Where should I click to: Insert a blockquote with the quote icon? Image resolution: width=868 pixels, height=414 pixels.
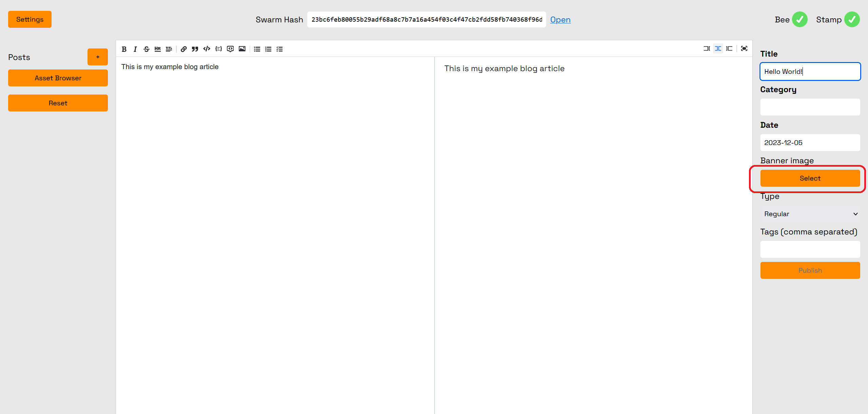pos(195,49)
